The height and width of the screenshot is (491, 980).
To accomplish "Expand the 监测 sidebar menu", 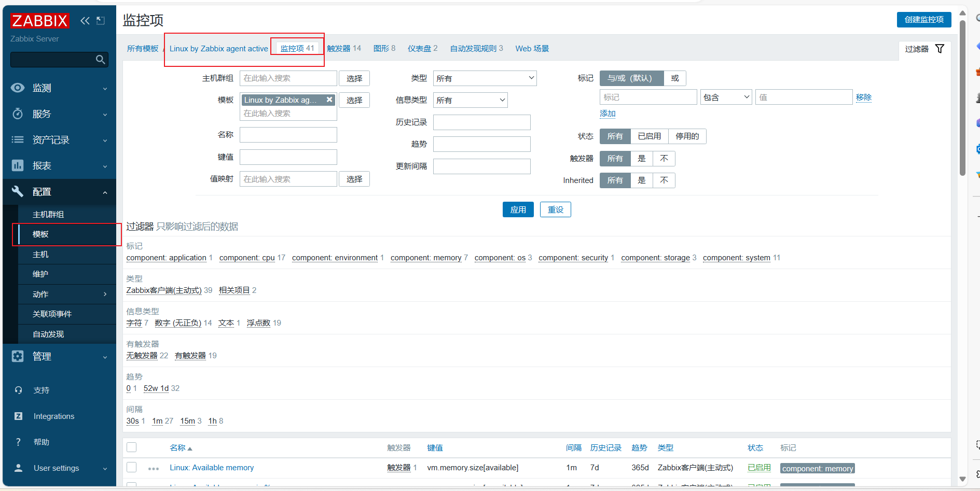I will coord(59,88).
